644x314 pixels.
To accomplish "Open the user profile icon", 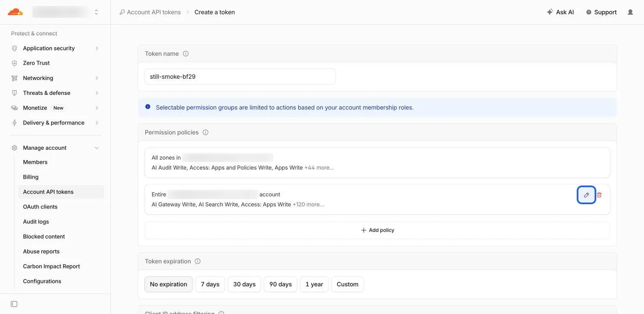I will [x=630, y=12].
